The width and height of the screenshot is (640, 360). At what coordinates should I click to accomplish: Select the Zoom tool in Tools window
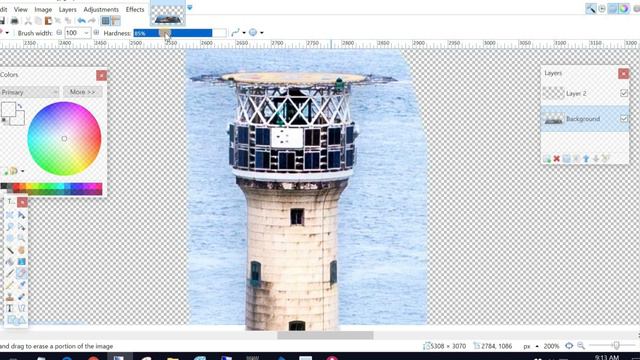(21, 238)
